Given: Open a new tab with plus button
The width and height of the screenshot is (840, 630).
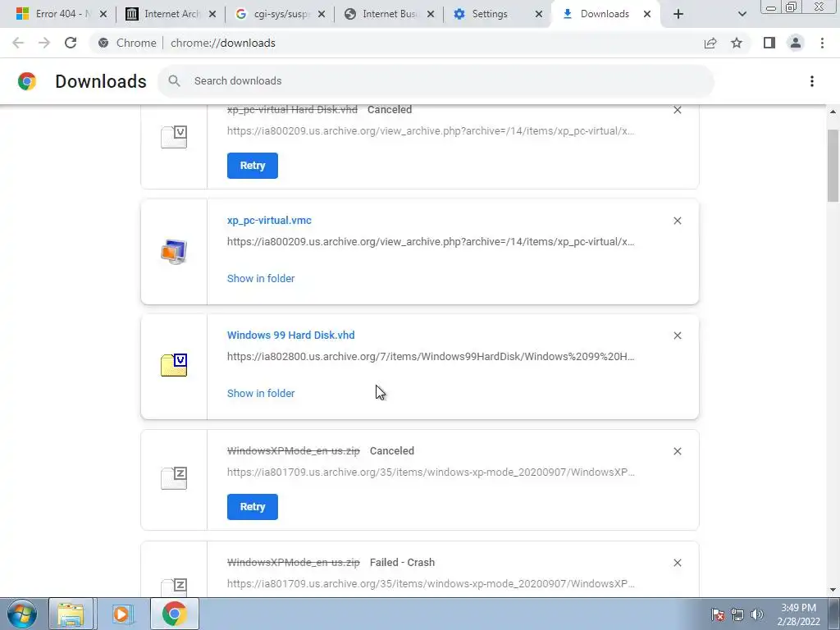Looking at the screenshot, I should pyautogui.click(x=678, y=14).
